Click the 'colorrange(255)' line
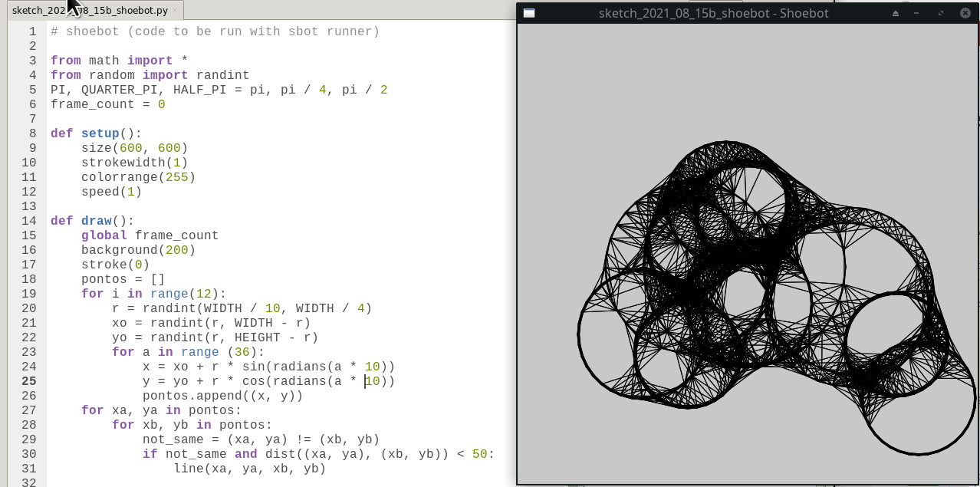 coord(138,177)
